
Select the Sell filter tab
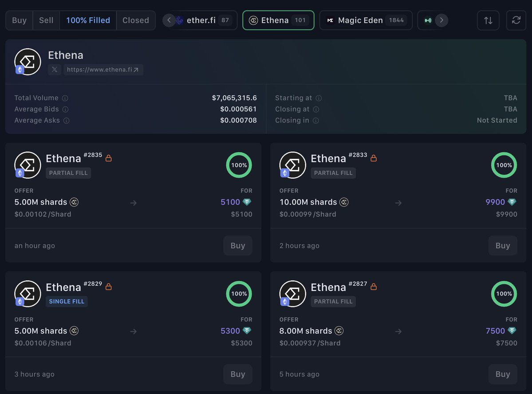point(46,20)
